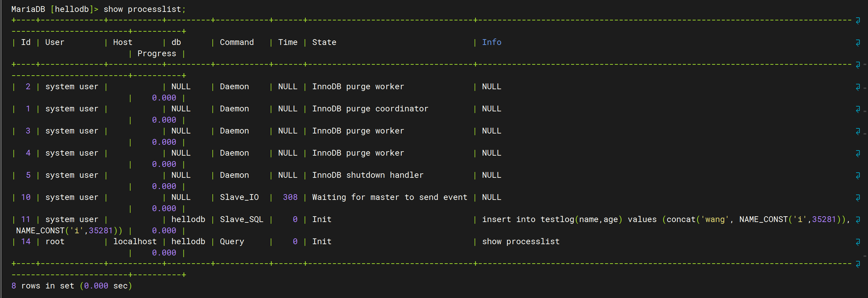Click the wrap icon on the Slave_IO row
The image size is (868, 298).
click(x=858, y=198)
